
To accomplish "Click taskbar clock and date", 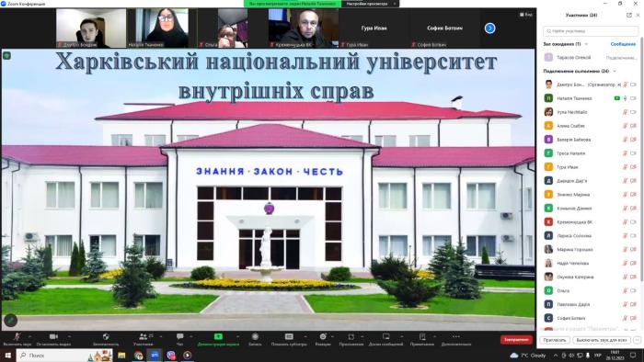I will point(616,355).
